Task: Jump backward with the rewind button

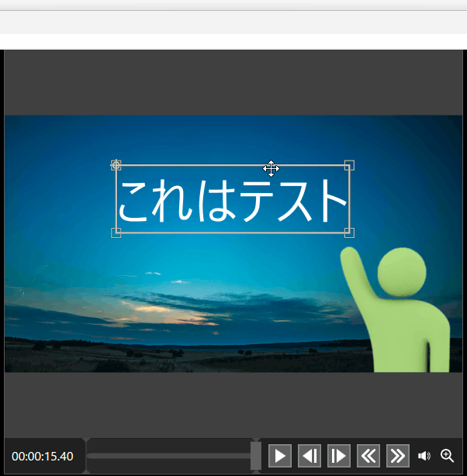Action: [368, 456]
